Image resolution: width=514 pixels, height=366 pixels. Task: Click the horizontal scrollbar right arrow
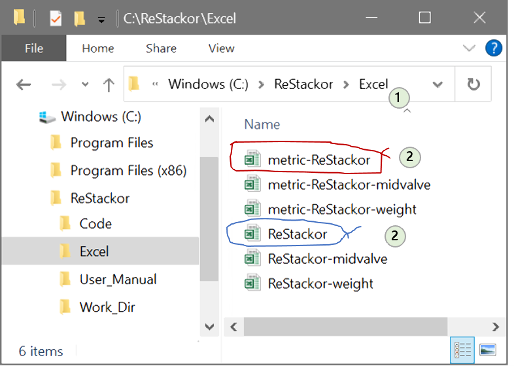pyautogui.click(x=495, y=327)
